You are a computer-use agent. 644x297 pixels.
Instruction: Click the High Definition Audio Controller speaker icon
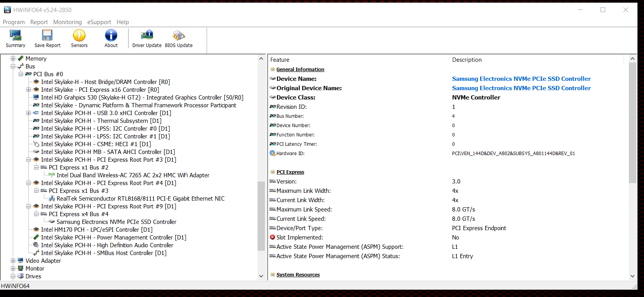tap(36, 245)
